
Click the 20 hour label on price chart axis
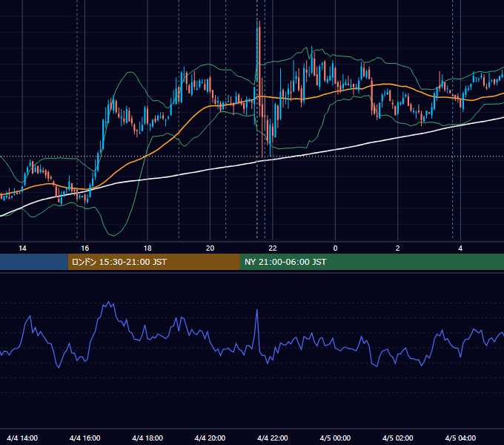point(210,248)
